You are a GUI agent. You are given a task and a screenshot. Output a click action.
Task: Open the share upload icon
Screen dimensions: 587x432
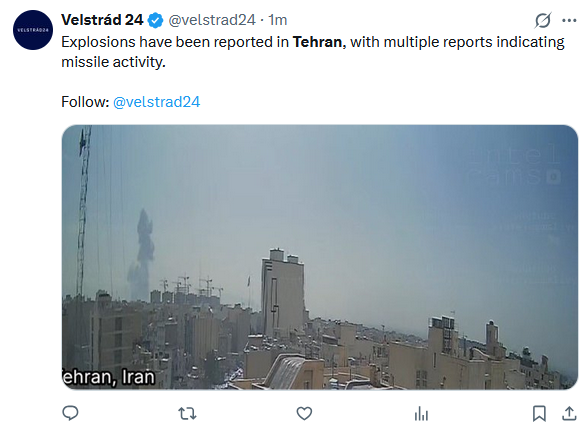tap(569, 413)
